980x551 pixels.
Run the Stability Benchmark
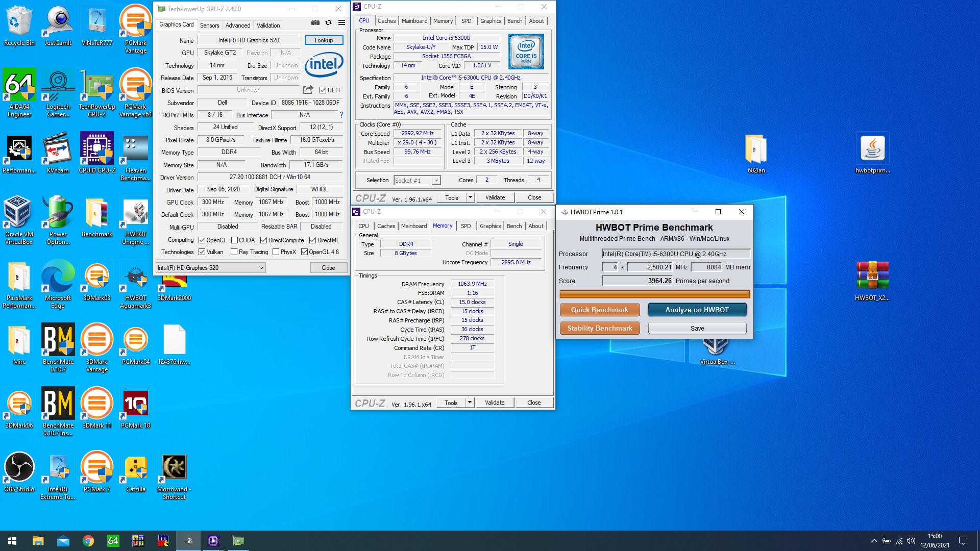click(x=600, y=328)
